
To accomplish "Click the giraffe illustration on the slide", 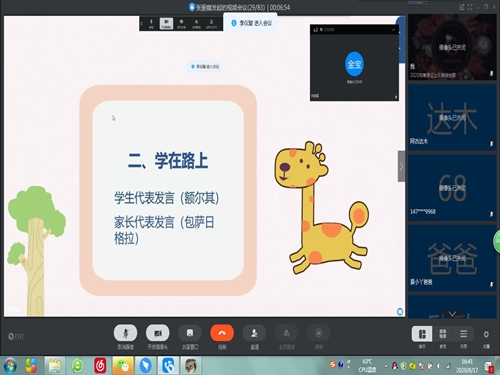I will (x=321, y=207).
